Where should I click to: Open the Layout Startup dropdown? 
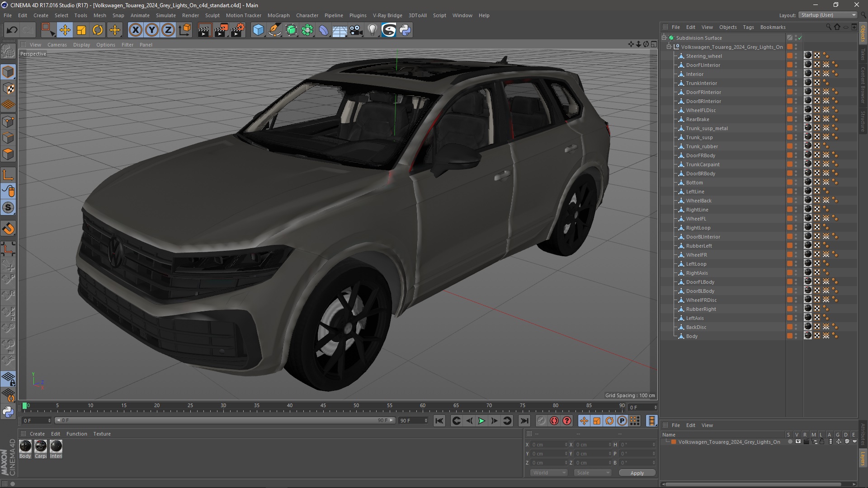[828, 15]
